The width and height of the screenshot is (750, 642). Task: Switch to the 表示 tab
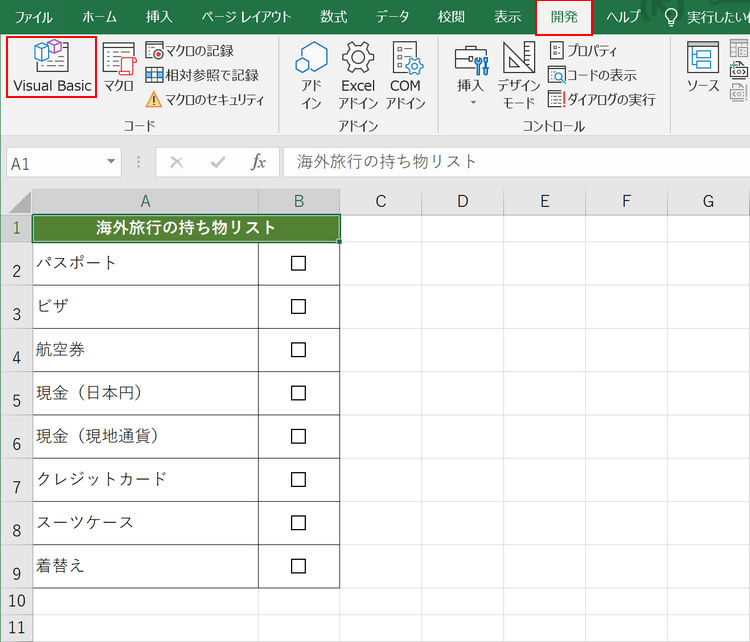coord(507,17)
